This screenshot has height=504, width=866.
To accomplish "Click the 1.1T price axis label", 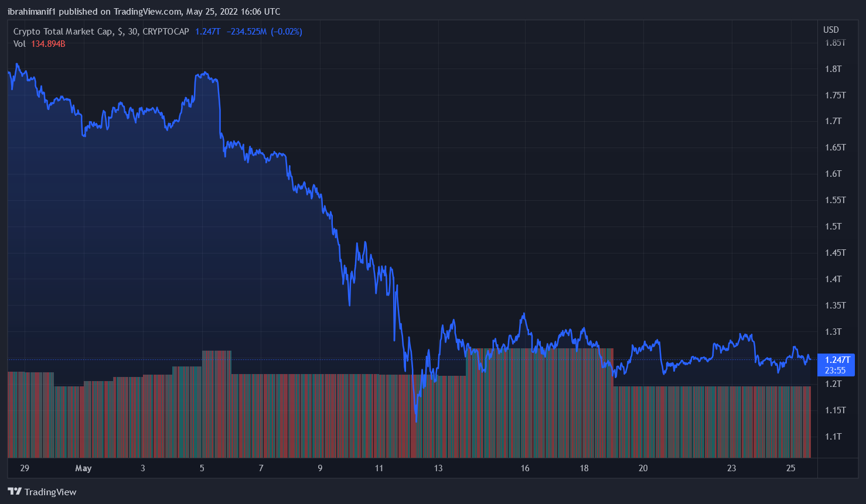I will [x=833, y=437].
